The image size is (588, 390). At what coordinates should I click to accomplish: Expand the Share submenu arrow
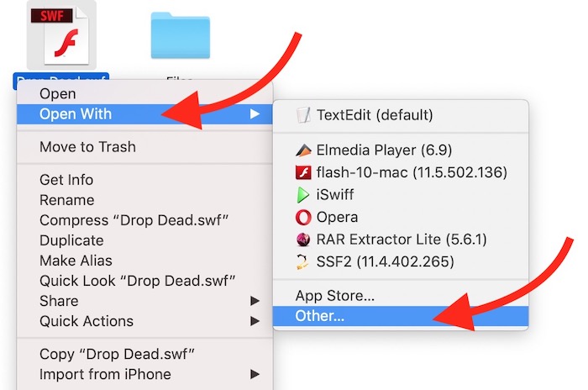pyautogui.click(x=255, y=301)
